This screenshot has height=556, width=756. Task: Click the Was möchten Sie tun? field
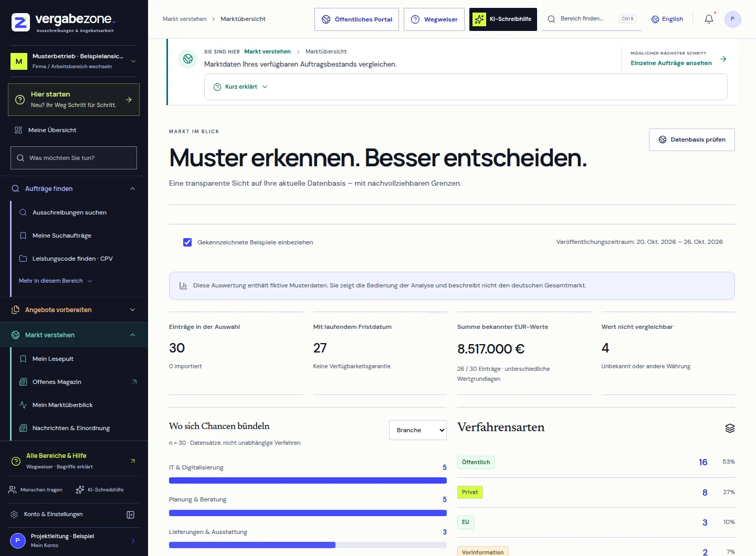point(73,158)
